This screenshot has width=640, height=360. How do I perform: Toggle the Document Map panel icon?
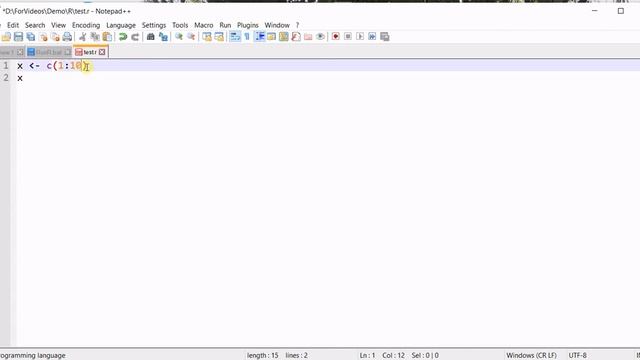pyautogui.click(x=284, y=37)
